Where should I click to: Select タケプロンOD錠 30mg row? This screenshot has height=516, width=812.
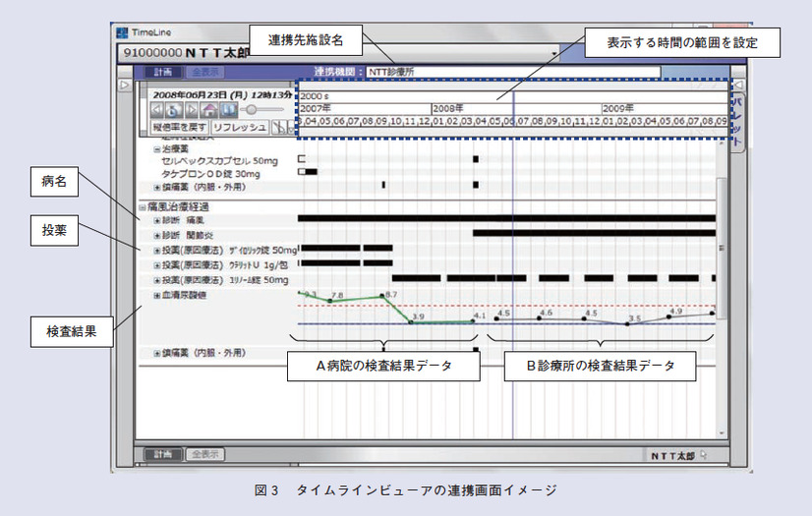pyautogui.click(x=210, y=174)
